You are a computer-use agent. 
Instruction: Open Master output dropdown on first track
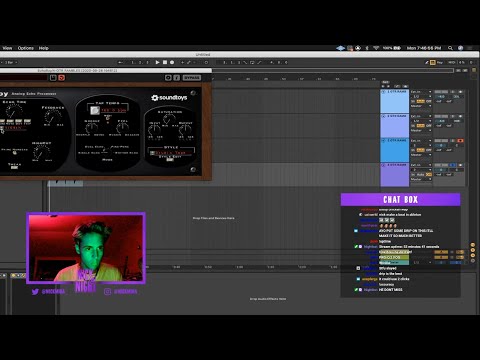(421, 106)
